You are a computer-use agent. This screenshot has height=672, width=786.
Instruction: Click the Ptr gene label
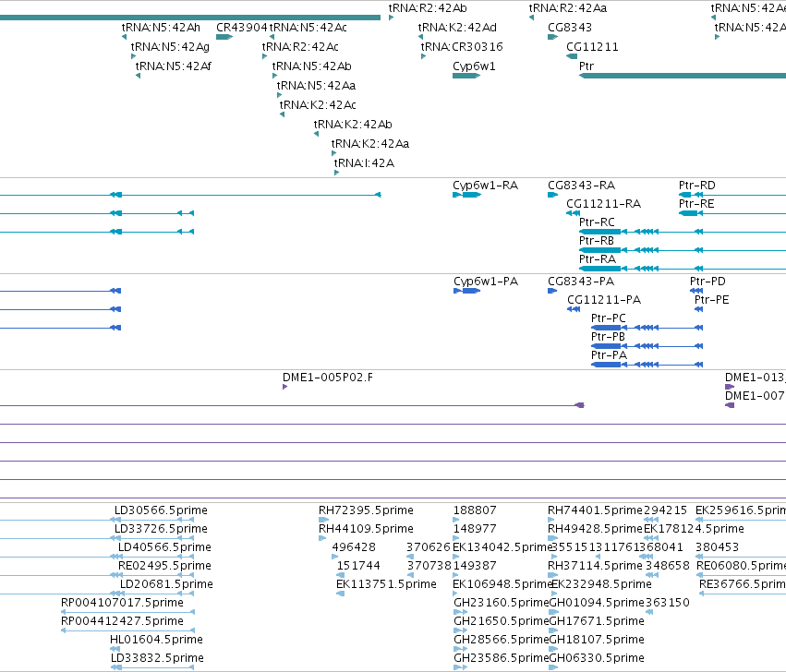click(x=586, y=66)
